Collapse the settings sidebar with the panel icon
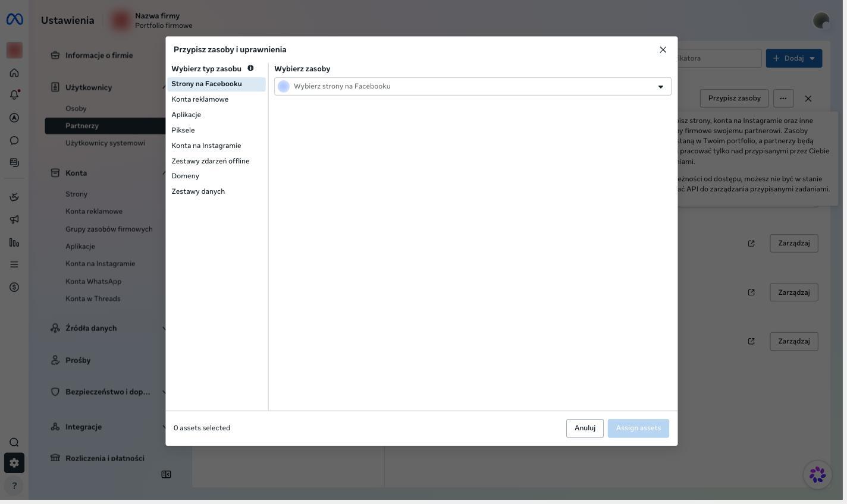The image size is (847, 504). point(167,474)
